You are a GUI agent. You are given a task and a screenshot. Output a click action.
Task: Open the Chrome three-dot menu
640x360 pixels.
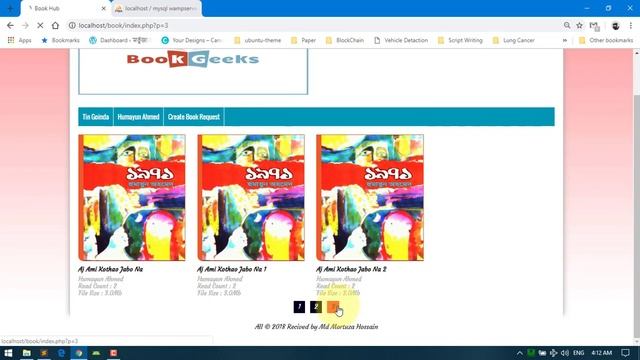coord(631,26)
